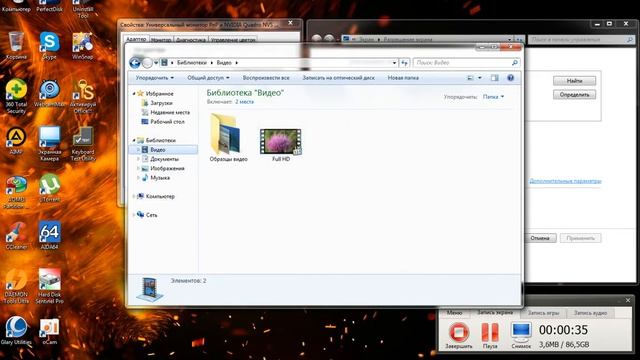Select Музыка library in the navigation pane
Viewport: 640px width, 360px height.
click(160, 178)
